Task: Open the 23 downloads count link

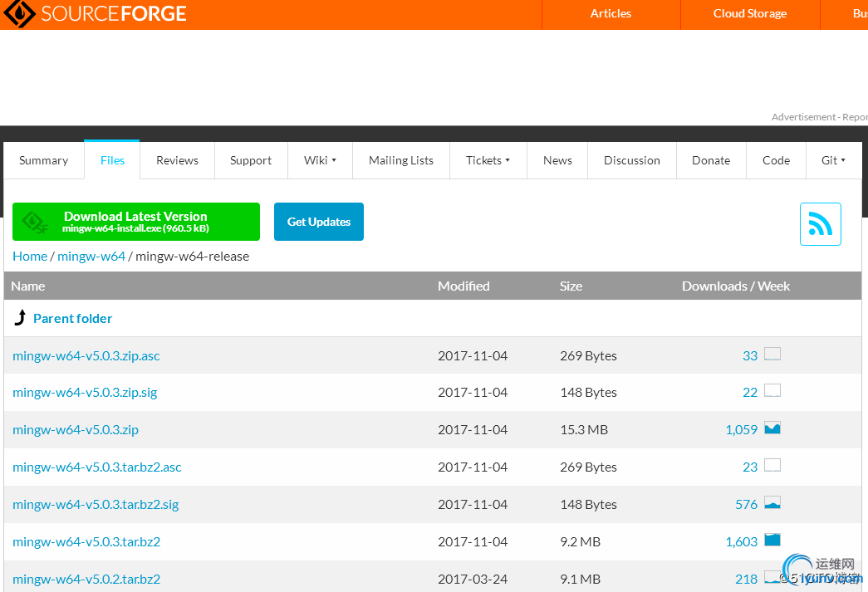Action: tap(750, 467)
